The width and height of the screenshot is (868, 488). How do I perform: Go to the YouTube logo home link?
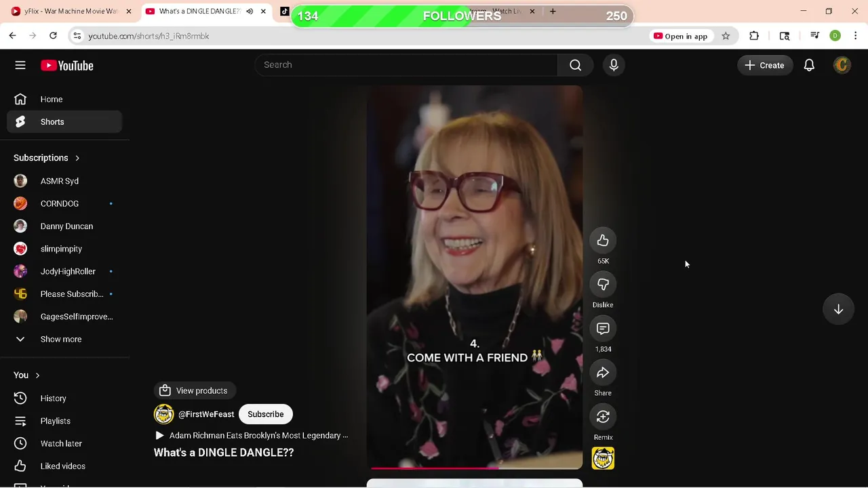click(66, 66)
